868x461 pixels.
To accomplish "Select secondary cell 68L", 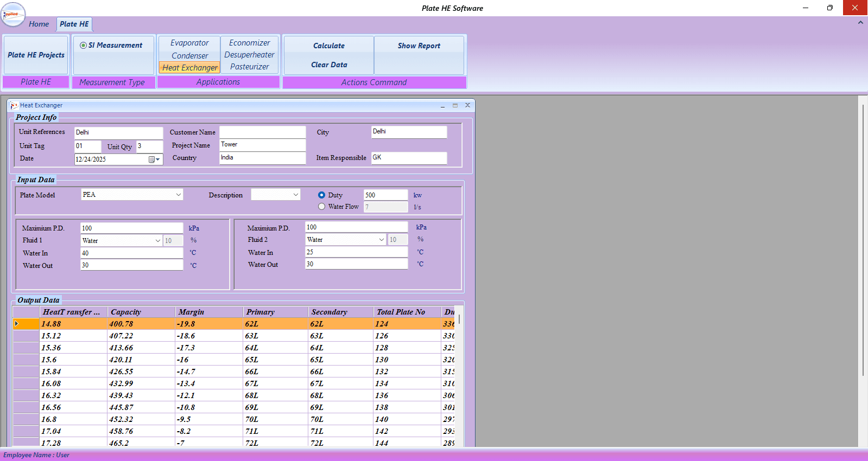I will coord(341,395).
